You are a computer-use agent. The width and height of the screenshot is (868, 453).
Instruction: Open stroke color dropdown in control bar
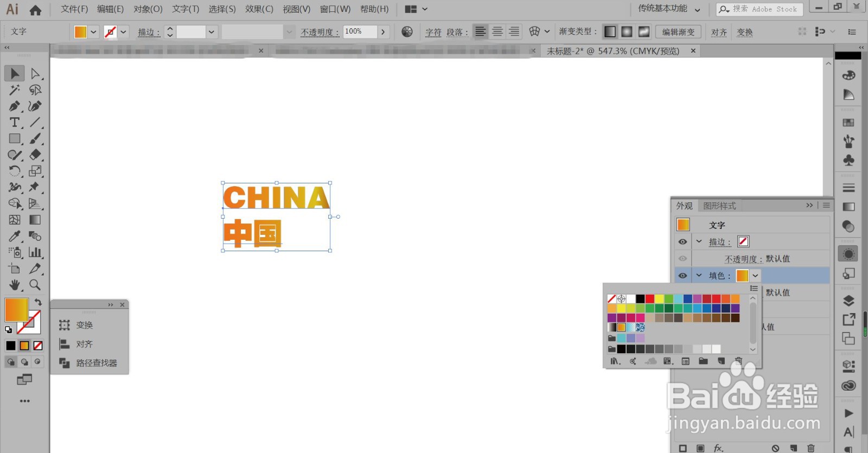pyautogui.click(x=124, y=32)
